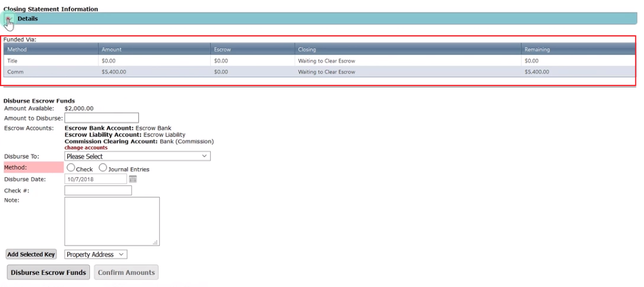Click the Confirm Amounts button
This screenshot has height=287, width=644.
click(126, 273)
